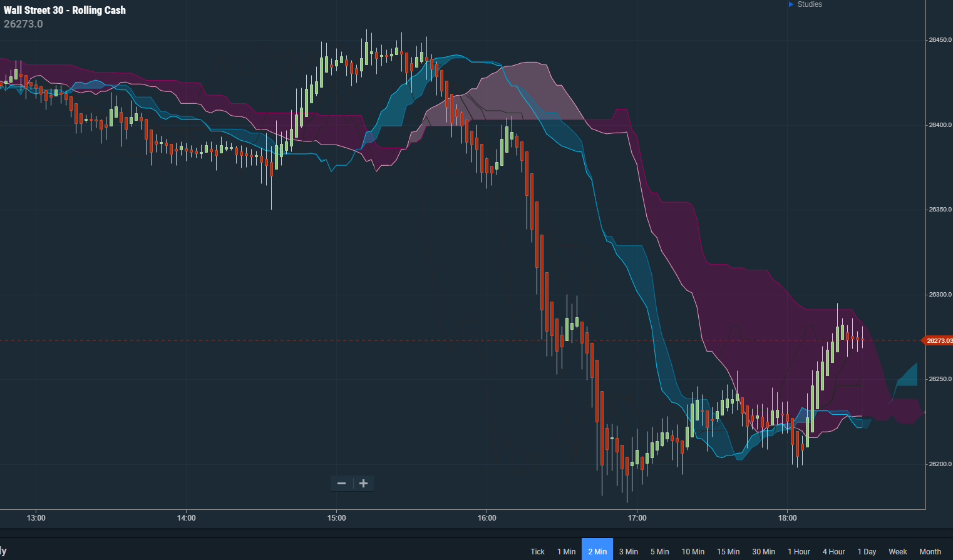Click the 17:00 time axis label
Viewport: 953px width, 560px height.
[637, 518]
